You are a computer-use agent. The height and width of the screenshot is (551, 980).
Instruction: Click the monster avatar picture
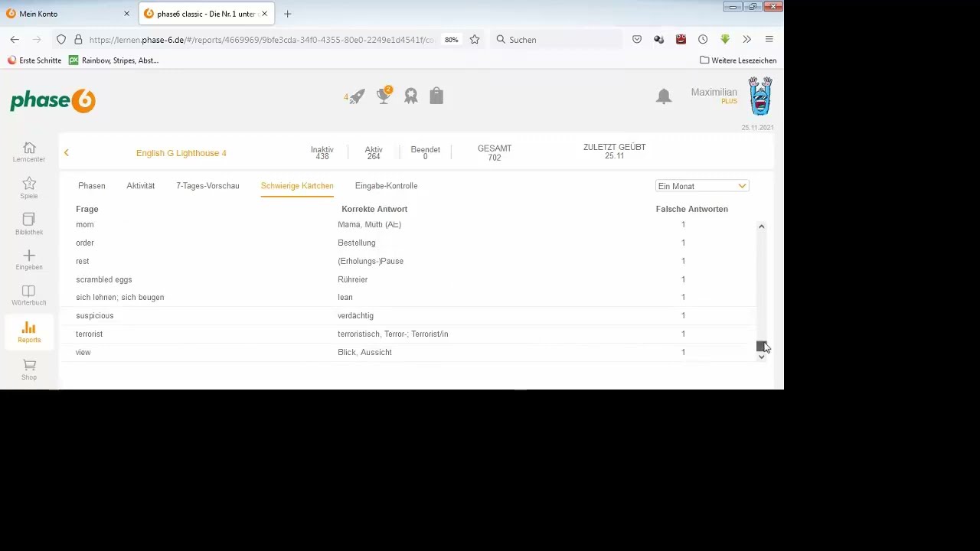[760, 96]
